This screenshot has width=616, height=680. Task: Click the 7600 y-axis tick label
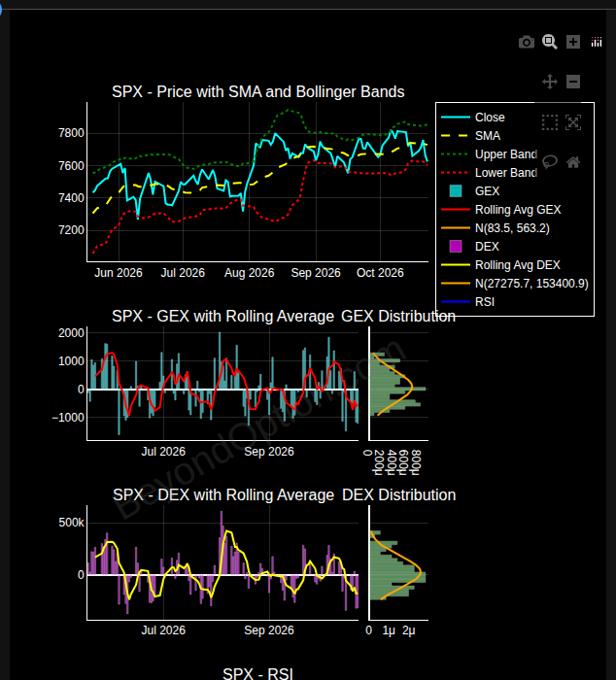pyautogui.click(x=71, y=166)
